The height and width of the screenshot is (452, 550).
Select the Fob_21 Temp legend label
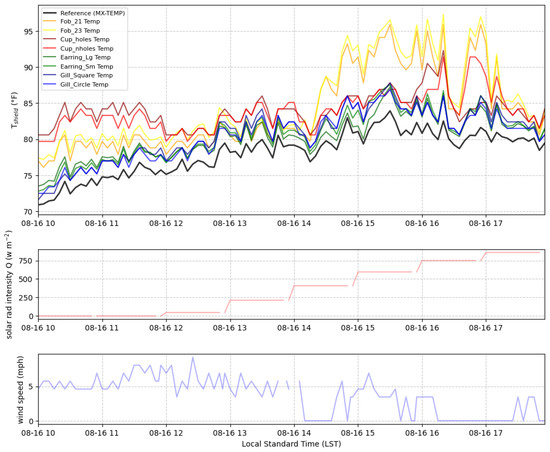click(80, 21)
